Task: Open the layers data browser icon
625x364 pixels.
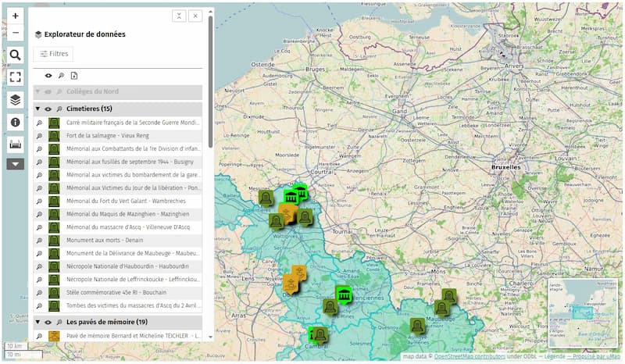Action: click(x=16, y=100)
